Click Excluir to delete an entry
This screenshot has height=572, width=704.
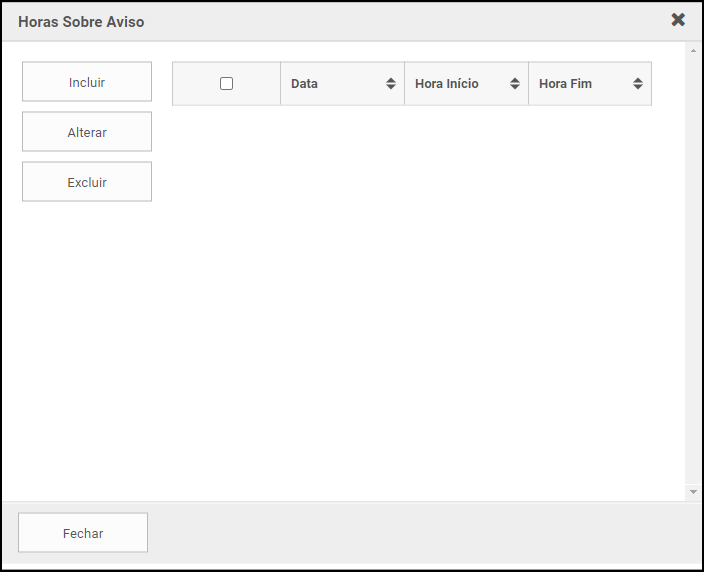point(87,182)
